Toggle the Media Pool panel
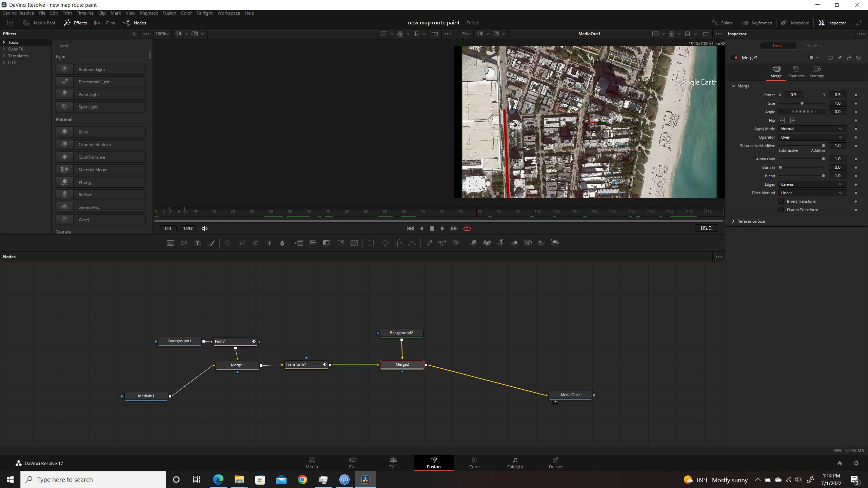This screenshot has width=868, height=488. click(x=39, y=23)
